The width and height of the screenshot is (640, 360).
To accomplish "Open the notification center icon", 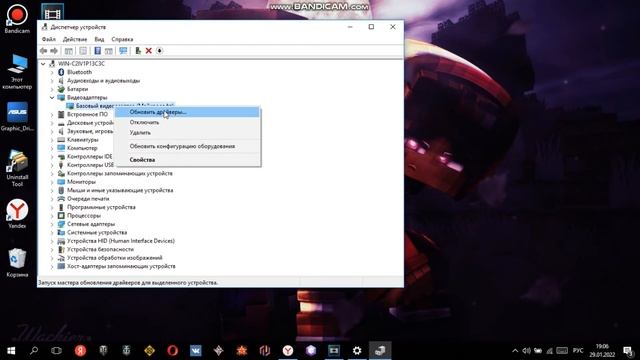I will click(x=628, y=351).
